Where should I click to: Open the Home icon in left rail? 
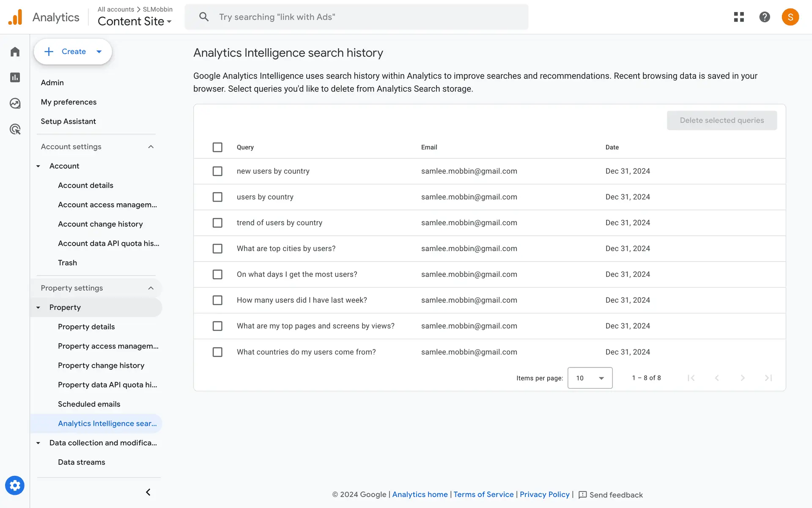pyautogui.click(x=15, y=52)
